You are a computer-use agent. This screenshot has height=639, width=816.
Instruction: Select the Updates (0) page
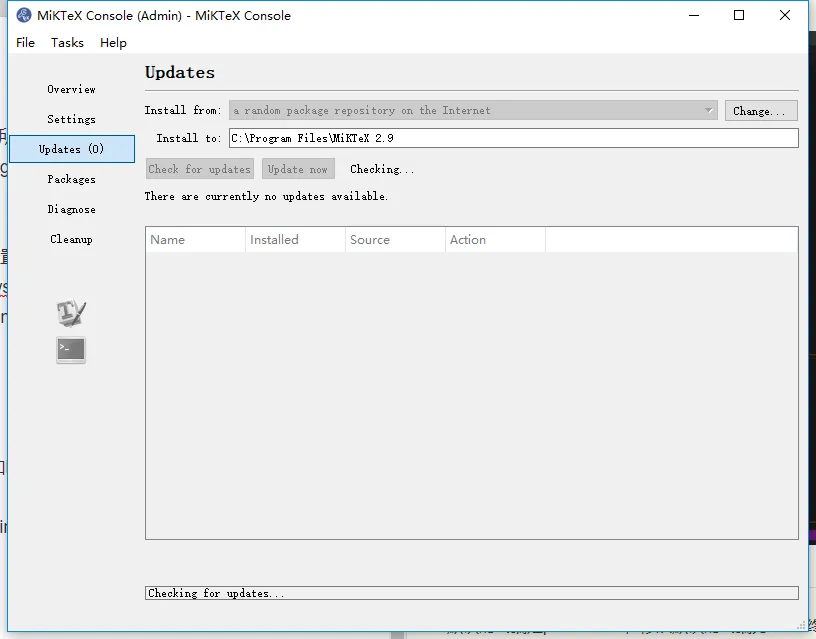(72, 149)
